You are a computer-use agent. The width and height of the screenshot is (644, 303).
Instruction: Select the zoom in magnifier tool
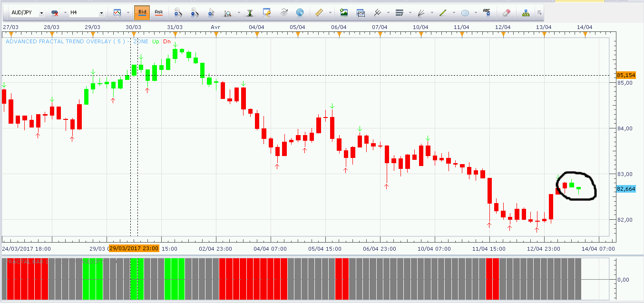(x=178, y=13)
